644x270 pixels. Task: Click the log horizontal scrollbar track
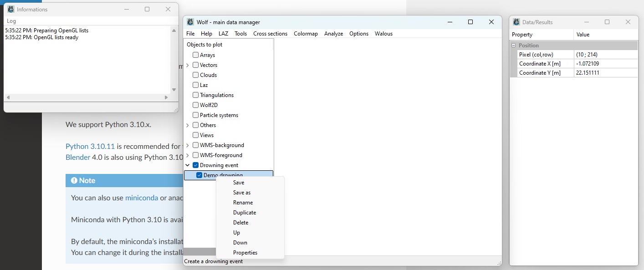pyautogui.click(x=87, y=97)
